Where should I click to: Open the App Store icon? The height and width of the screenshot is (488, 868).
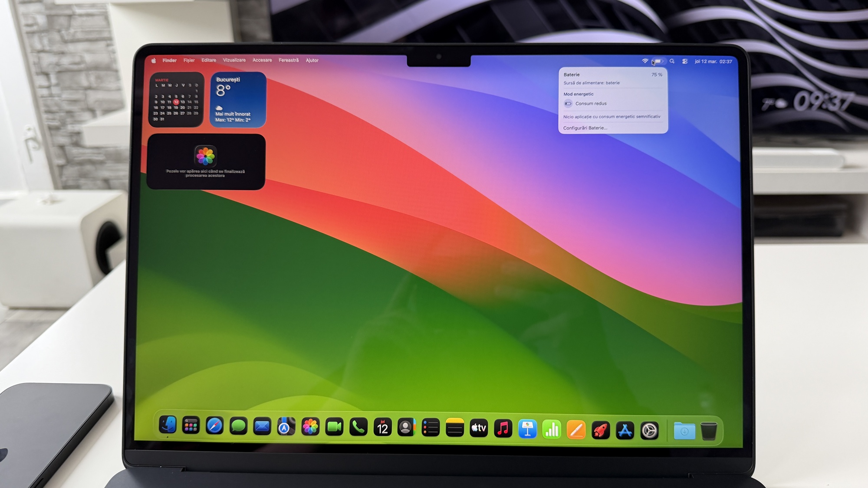(625, 431)
